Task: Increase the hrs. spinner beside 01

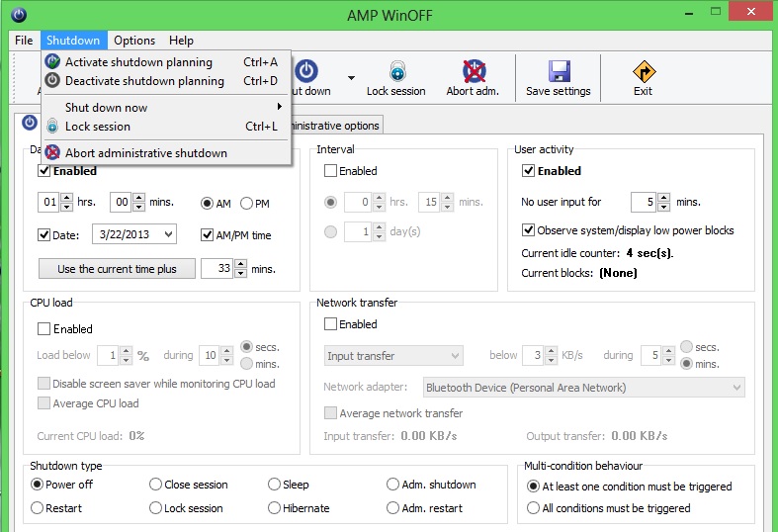Action: 66,198
